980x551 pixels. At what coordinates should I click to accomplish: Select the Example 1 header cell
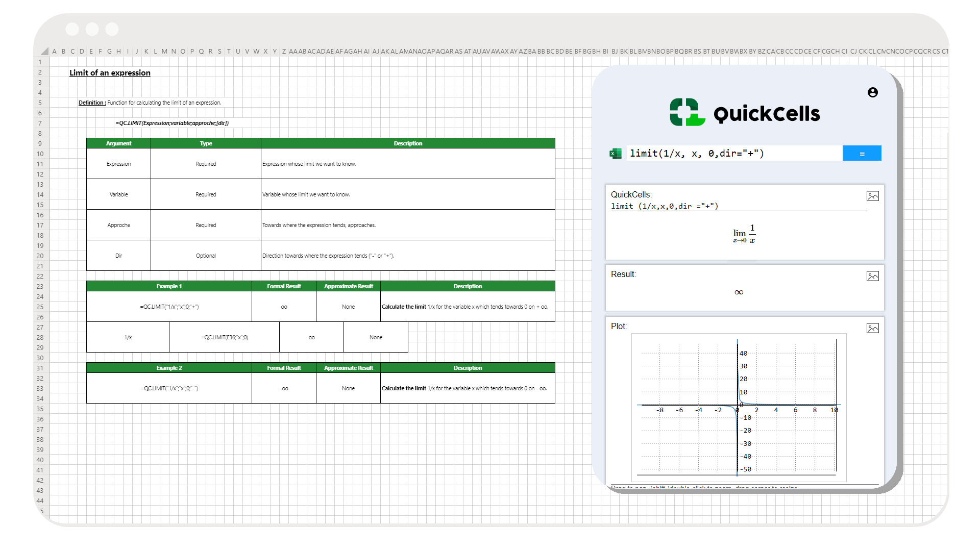click(168, 286)
